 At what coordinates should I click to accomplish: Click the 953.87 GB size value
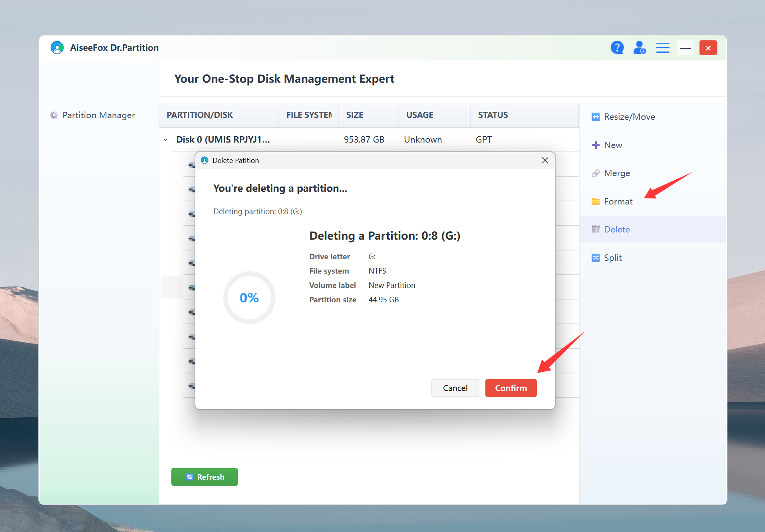click(x=364, y=140)
